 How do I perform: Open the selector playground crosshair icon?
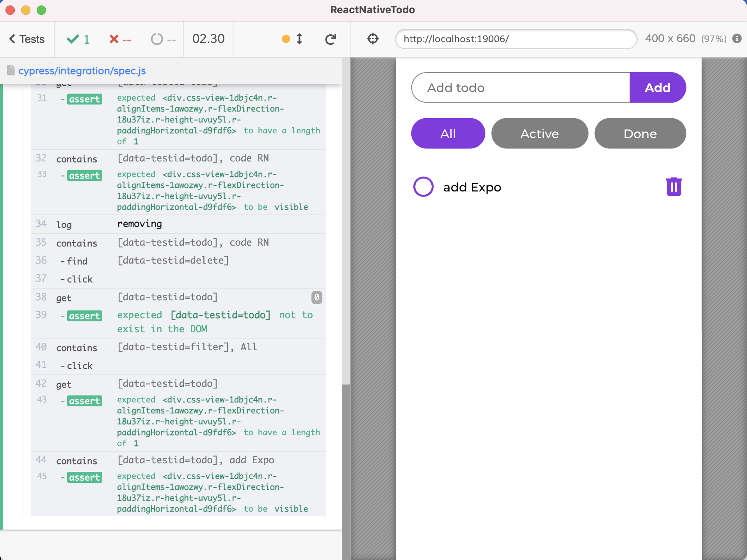(373, 39)
